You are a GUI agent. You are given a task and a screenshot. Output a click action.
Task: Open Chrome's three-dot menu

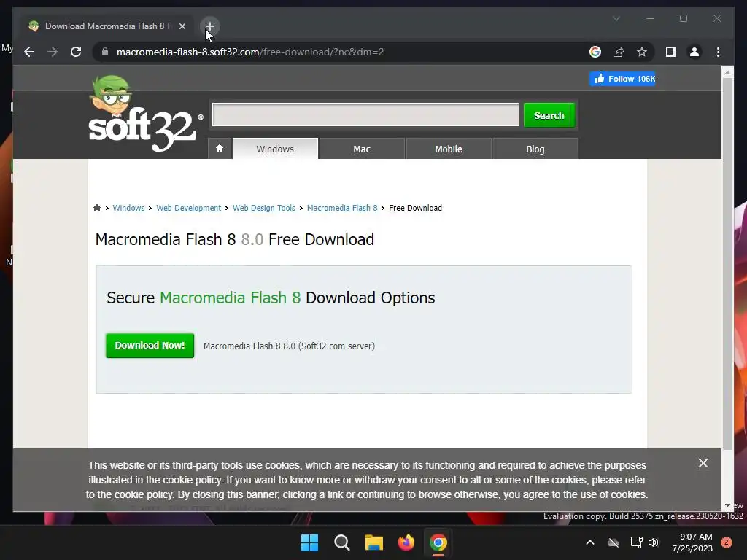tap(718, 52)
